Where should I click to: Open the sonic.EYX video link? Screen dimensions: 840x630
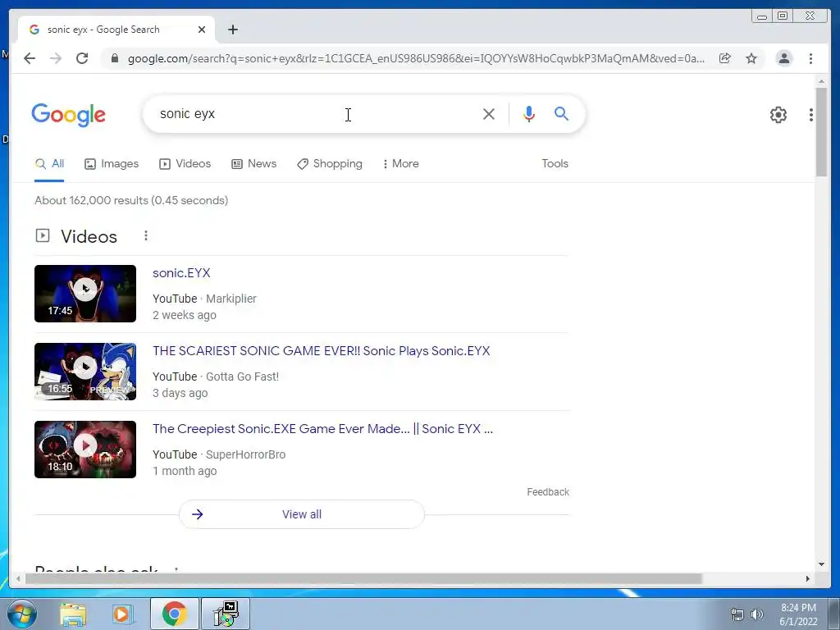click(181, 273)
